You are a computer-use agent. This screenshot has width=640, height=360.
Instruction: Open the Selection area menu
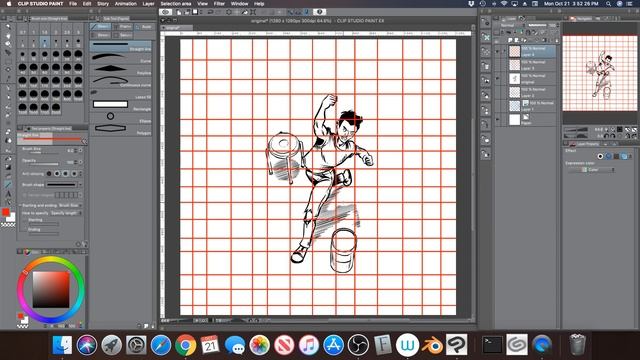(176, 4)
